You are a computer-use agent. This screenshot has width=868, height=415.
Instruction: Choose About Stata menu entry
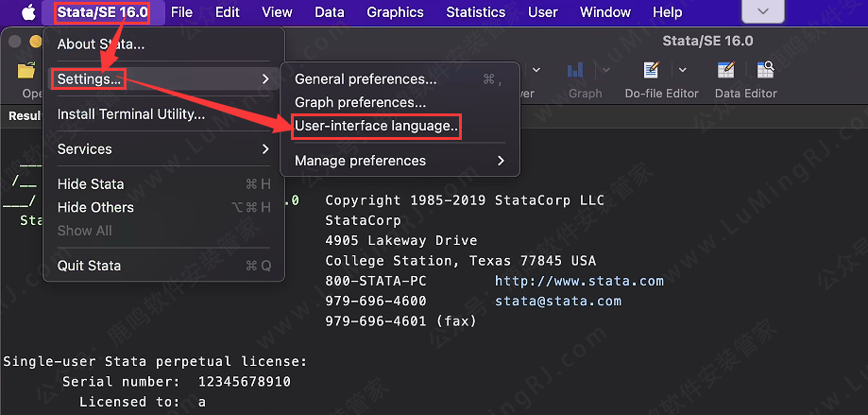[x=101, y=44]
